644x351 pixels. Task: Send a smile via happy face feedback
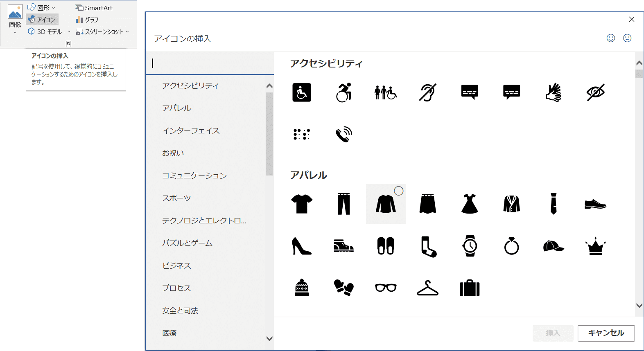point(611,38)
